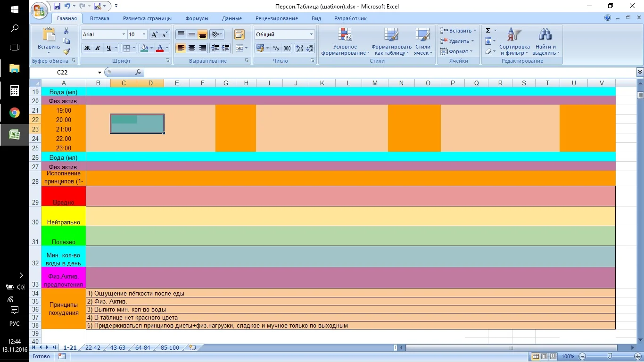
Task: Toggle Italic (К) formatting
Action: tap(98, 48)
